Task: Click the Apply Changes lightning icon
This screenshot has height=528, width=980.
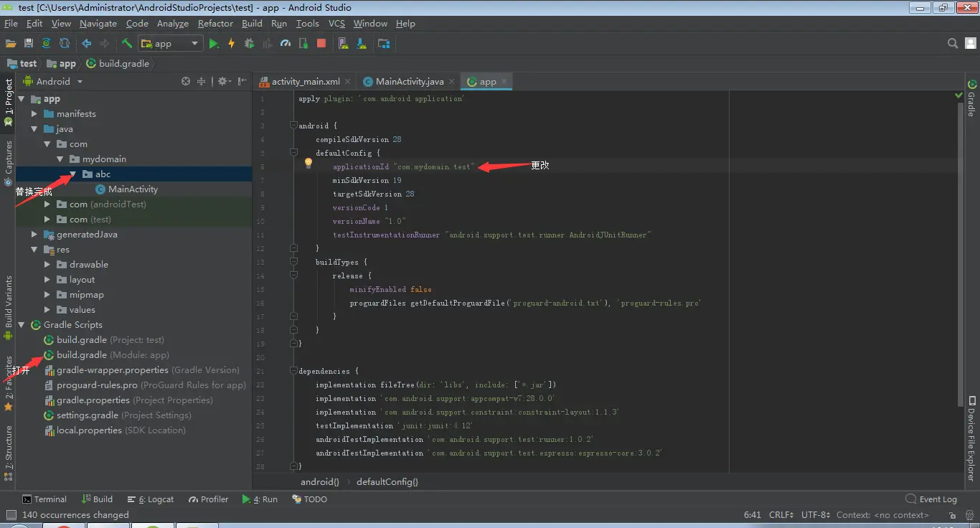Action: [231, 44]
